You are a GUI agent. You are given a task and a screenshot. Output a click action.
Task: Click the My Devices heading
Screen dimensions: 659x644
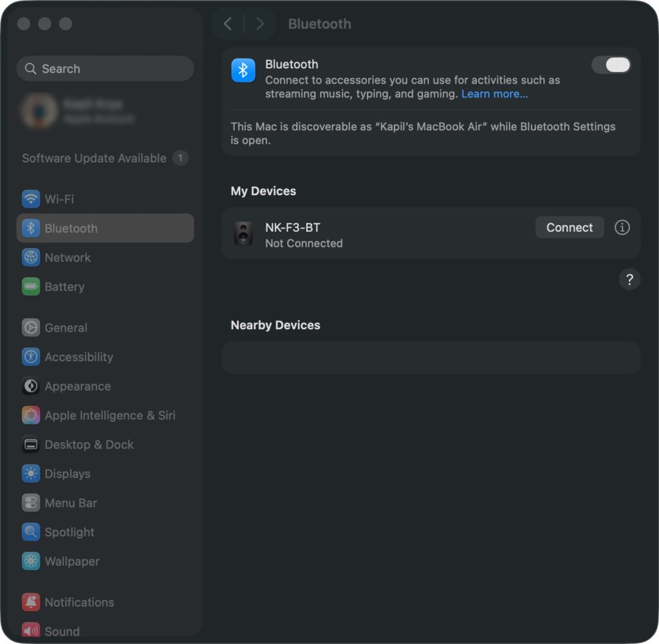click(263, 191)
